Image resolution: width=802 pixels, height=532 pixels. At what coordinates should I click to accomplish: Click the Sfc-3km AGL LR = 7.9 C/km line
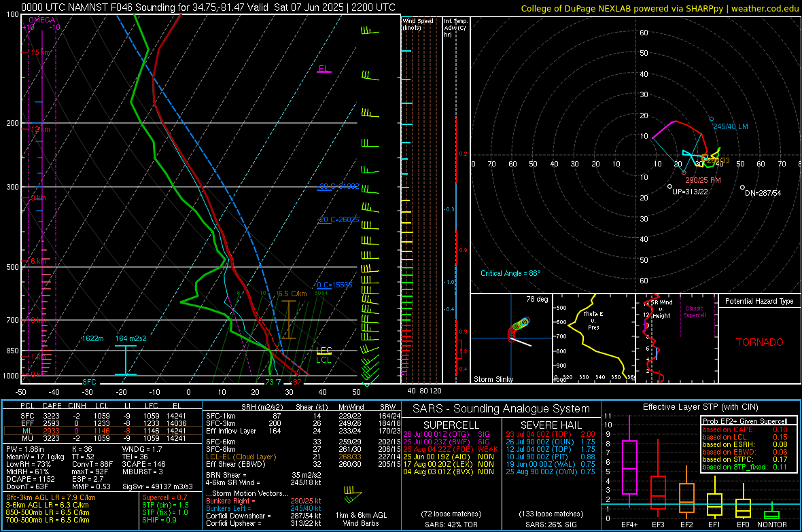[x=51, y=498]
